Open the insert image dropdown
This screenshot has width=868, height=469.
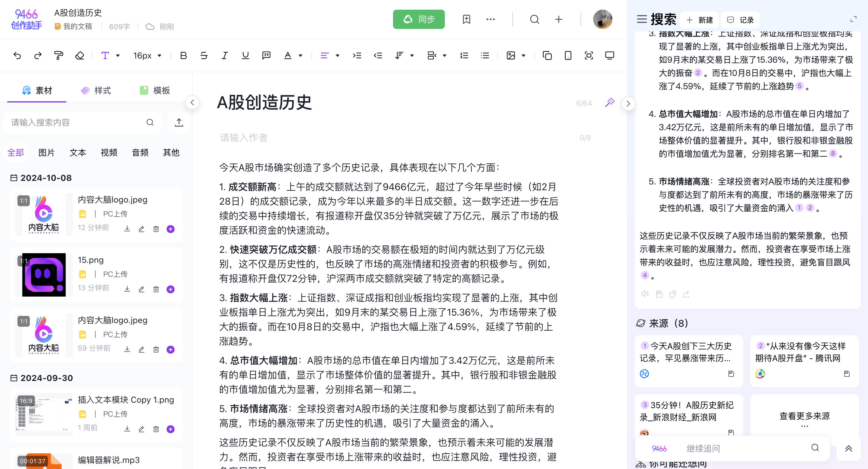pyautogui.click(x=516, y=55)
